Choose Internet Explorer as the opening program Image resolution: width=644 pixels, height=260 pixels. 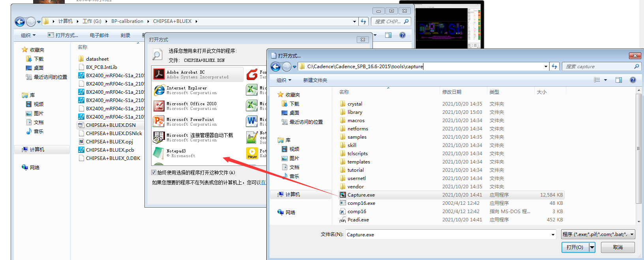point(198,90)
